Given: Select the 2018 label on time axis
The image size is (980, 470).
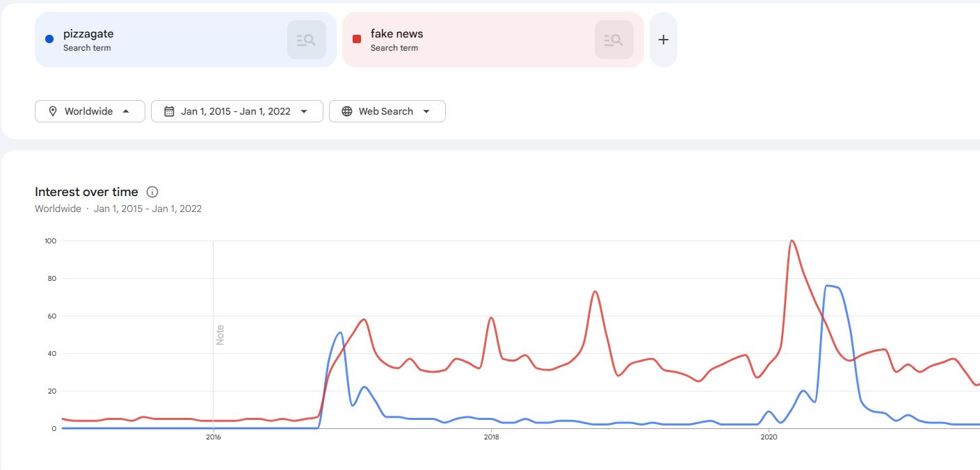Looking at the screenshot, I should [x=491, y=437].
